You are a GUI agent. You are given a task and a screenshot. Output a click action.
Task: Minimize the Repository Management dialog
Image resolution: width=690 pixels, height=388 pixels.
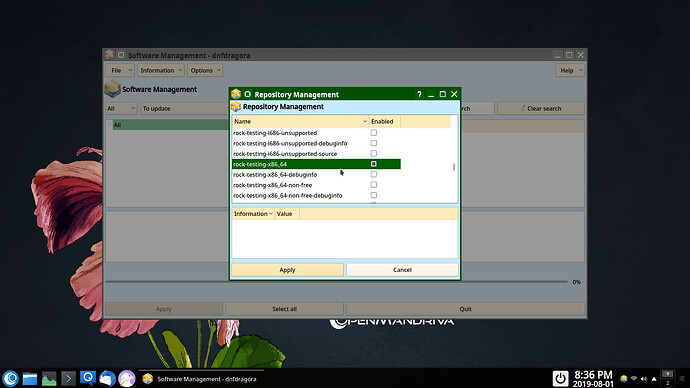[431, 94]
